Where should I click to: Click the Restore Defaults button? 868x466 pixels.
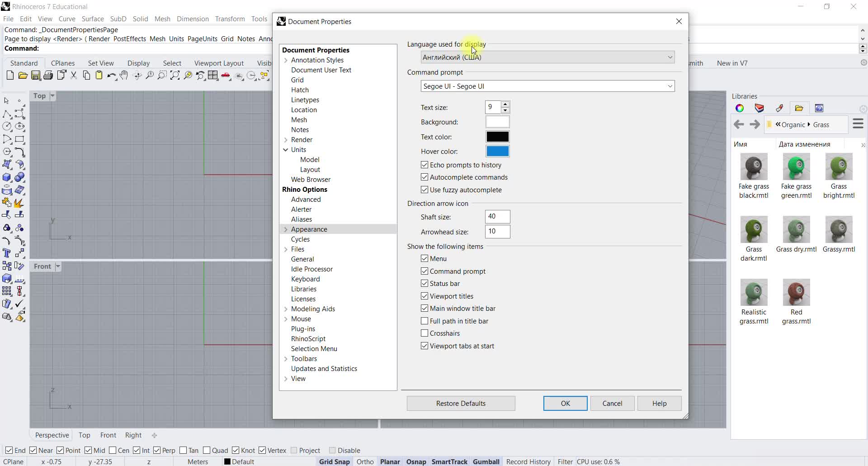coord(461,403)
